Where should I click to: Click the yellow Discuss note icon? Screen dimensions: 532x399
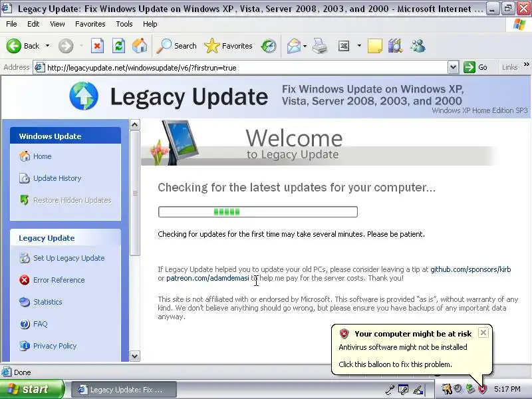coord(374,46)
